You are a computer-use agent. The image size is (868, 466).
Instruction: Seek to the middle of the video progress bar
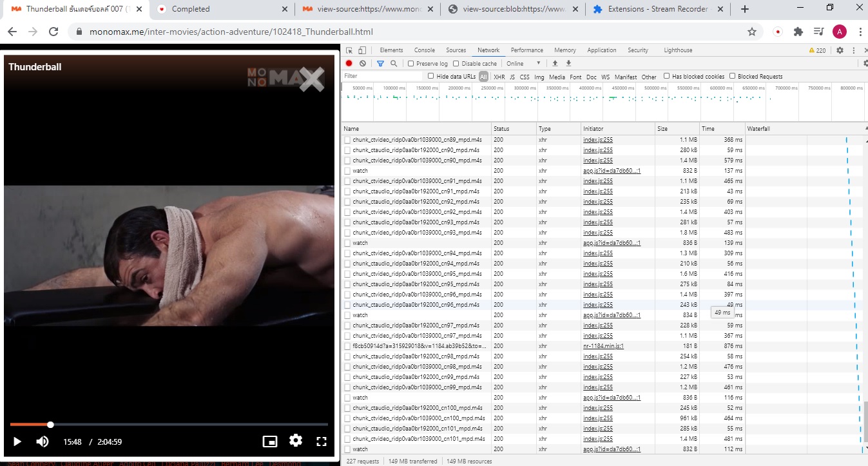169,425
